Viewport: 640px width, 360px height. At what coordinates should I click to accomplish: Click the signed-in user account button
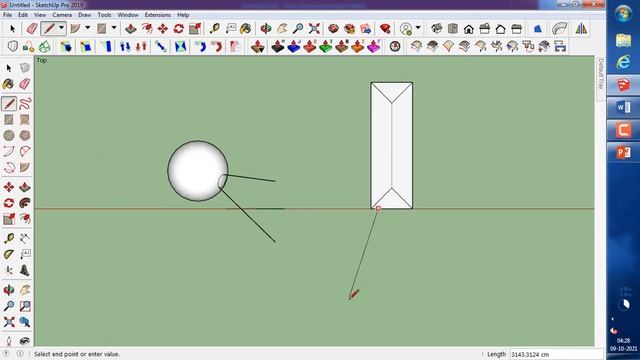(x=406, y=29)
